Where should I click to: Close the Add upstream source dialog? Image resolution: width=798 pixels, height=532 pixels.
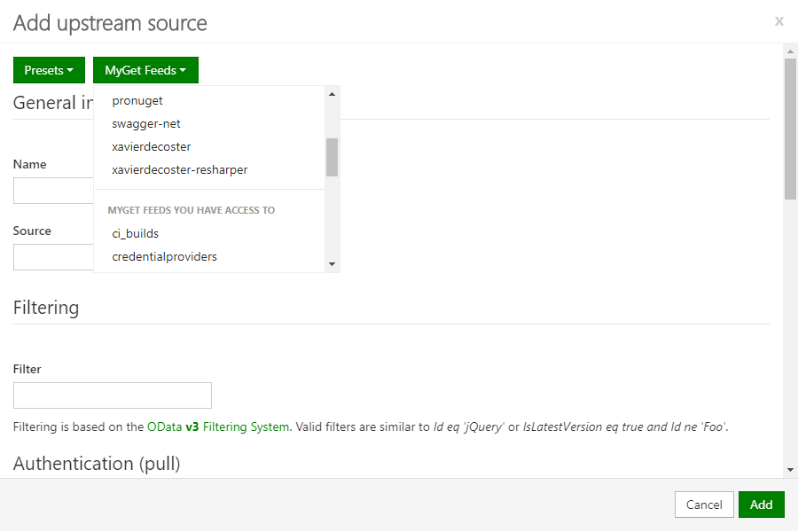779,21
